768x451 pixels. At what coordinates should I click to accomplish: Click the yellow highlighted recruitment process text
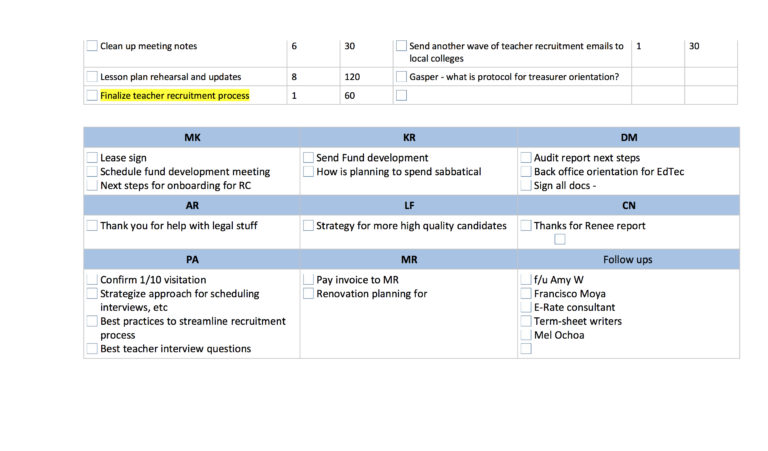[x=174, y=96]
